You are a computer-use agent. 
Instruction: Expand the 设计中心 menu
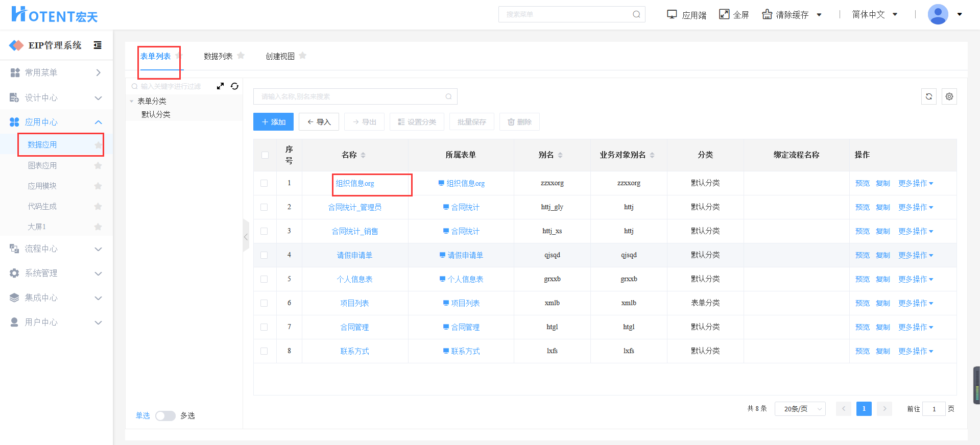coord(56,97)
